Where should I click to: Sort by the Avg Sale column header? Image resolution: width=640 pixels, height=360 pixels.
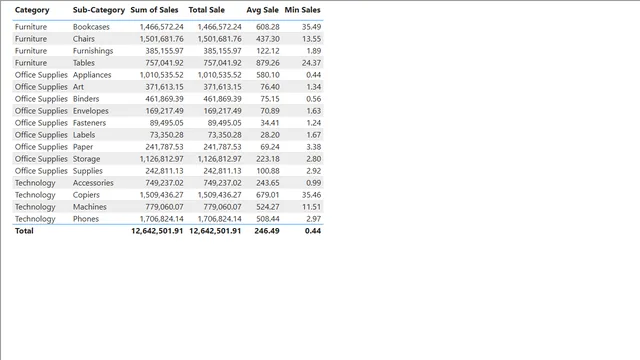[262, 10]
